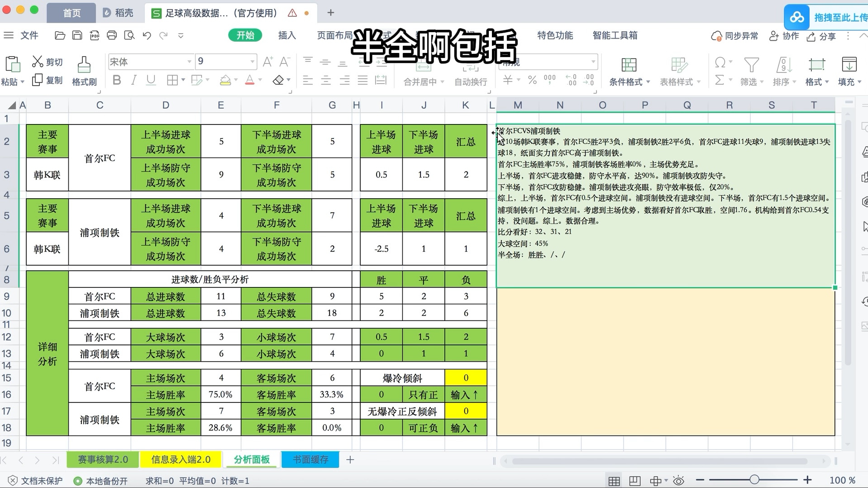Add a new sheet with plus button

pos(350,459)
